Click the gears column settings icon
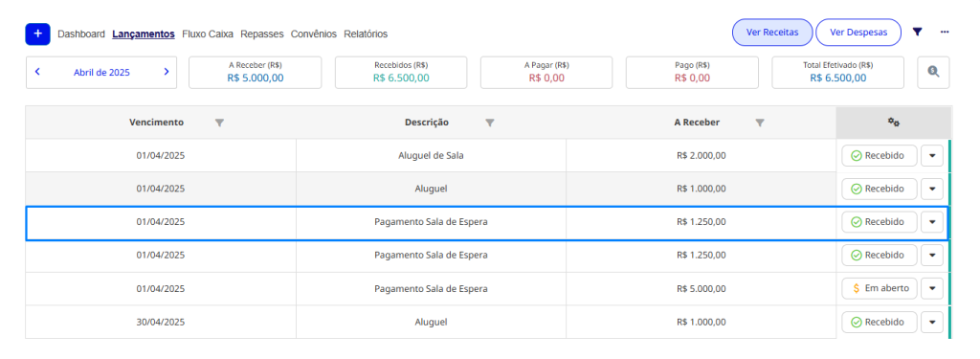 tap(894, 123)
